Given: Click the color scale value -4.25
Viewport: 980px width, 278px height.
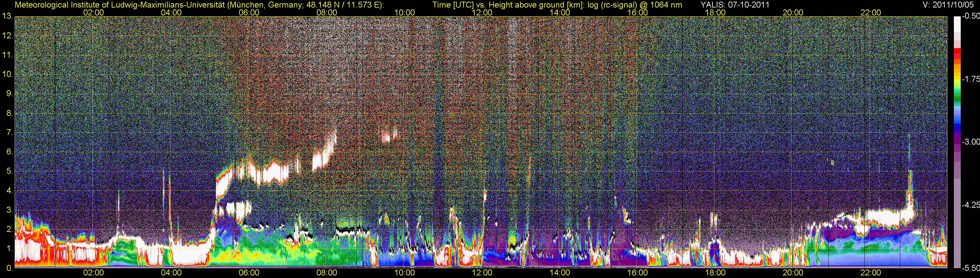Looking at the screenshot, I should (971, 205).
